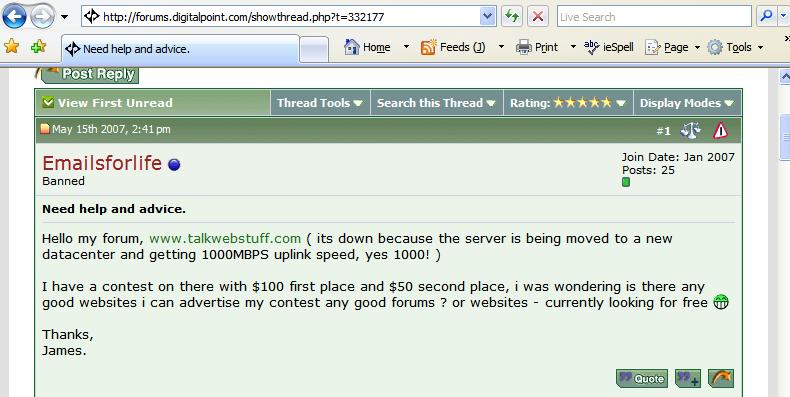Click the browser Back arrow button
Screen dimensions: 790x397
pos(14,17)
